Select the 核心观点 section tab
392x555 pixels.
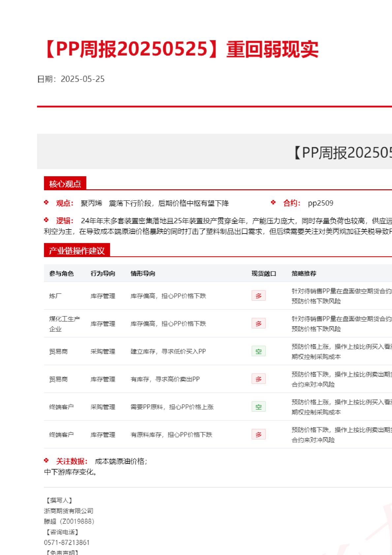pyautogui.click(x=65, y=184)
